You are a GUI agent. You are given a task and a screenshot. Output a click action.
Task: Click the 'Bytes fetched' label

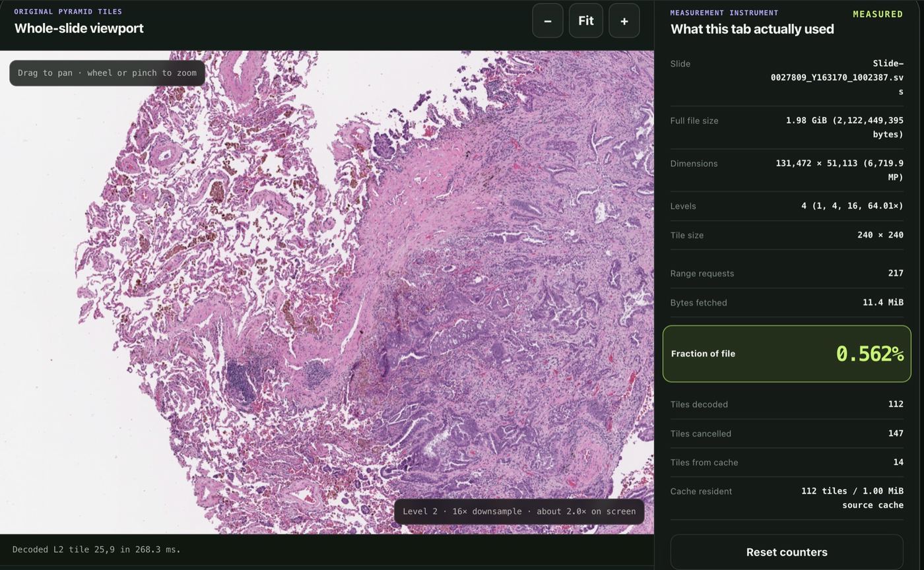[x=698, y=302]
